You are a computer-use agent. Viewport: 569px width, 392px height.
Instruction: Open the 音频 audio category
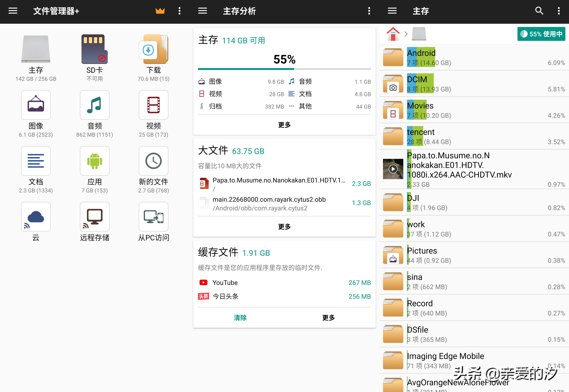(x=95, y=105)
